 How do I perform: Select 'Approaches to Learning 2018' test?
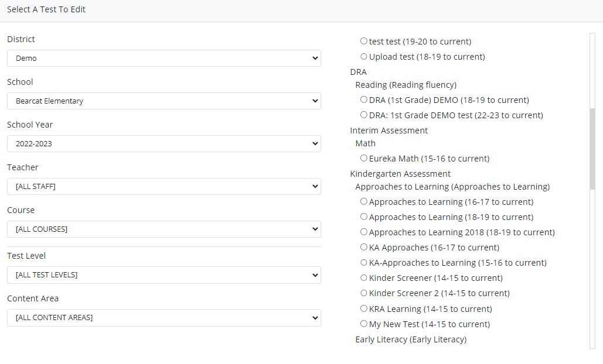[x=364, y=232]
